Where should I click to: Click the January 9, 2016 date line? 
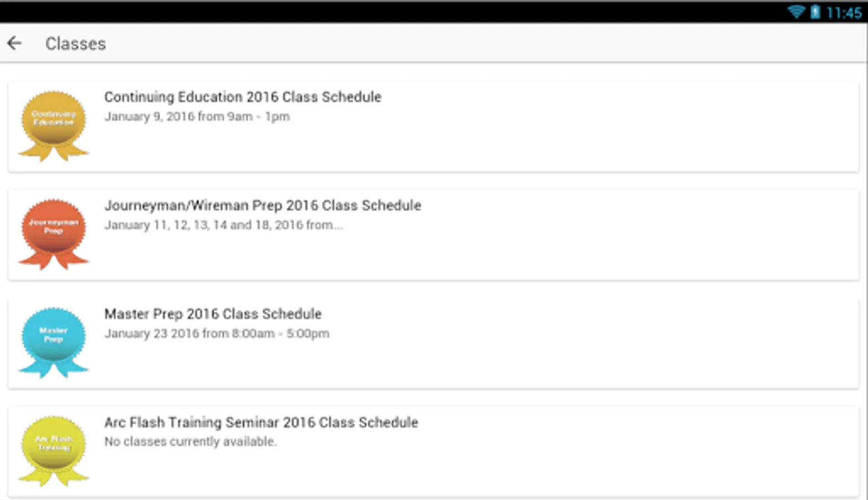point(197,117)
